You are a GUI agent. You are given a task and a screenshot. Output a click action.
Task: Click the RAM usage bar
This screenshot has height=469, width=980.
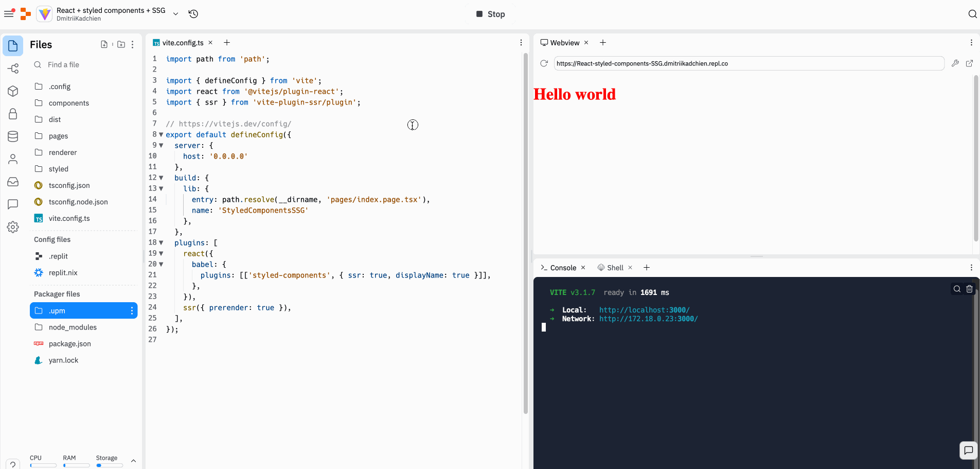click(x=76, y=465)
